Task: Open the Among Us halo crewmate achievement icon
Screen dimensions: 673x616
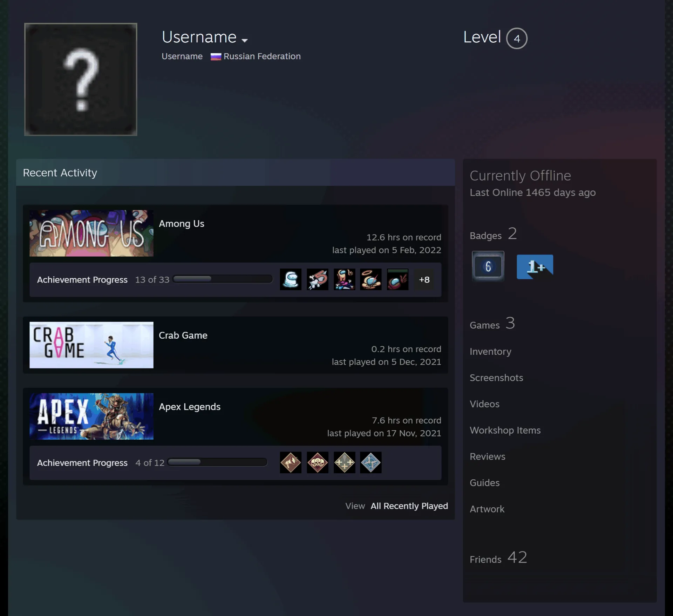Action: click(371, 279)
